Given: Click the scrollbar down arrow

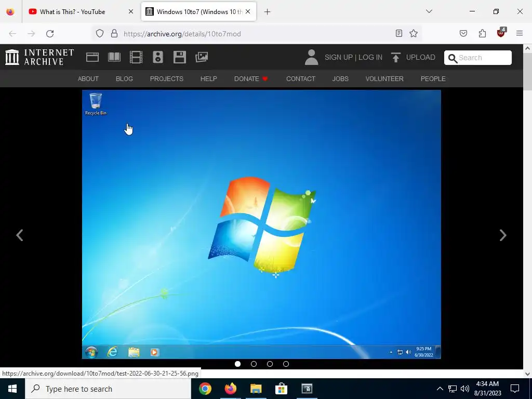Looking at the screenshot, I should (527, 374).
